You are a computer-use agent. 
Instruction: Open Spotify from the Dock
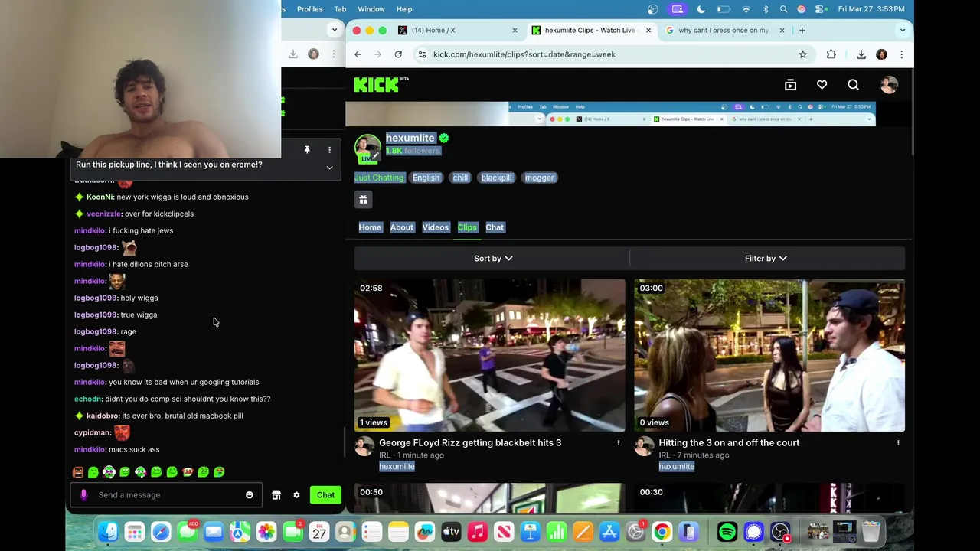click(727, 531)
